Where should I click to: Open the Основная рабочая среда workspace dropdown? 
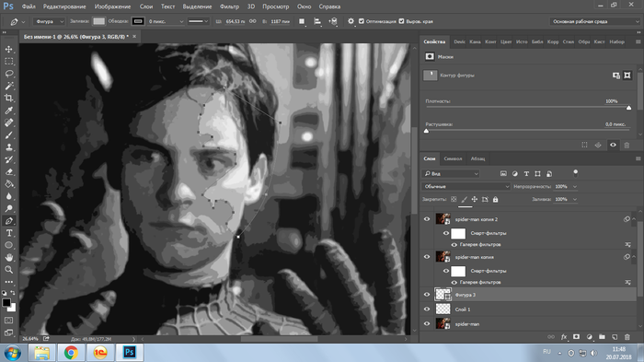[595, 21]
